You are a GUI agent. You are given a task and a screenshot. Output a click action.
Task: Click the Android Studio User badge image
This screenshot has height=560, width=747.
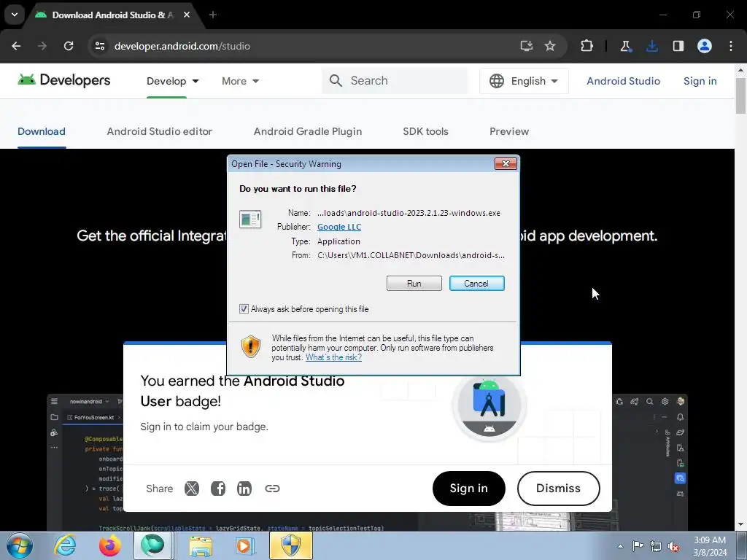coord(489,405)
